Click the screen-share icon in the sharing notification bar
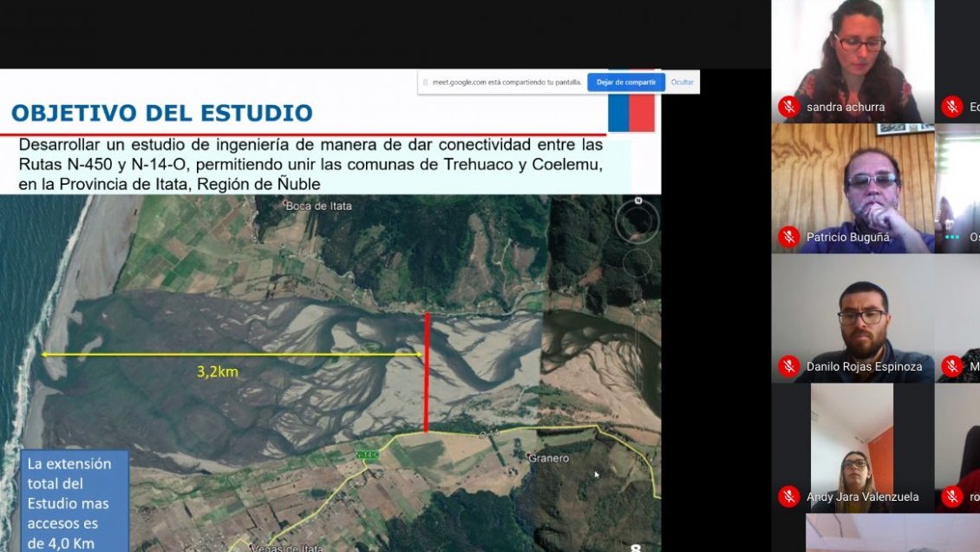The height and width of the screenshot is (552, 980). [x=424, y=81]
